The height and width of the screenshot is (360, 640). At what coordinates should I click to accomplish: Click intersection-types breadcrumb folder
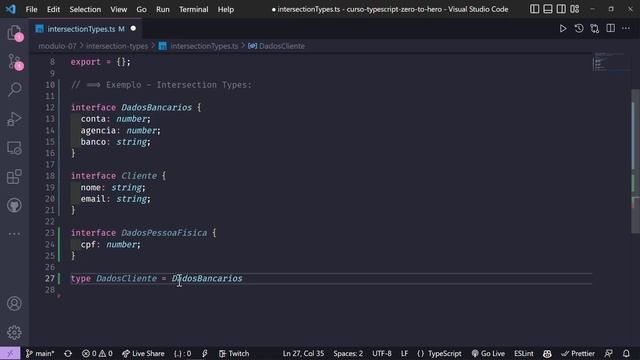pos(117,46)
